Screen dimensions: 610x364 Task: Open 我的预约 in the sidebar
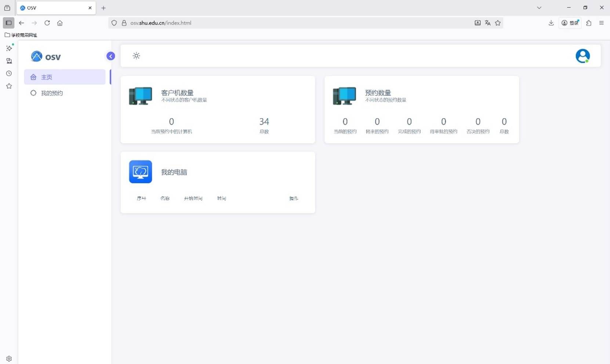(52, 93)
